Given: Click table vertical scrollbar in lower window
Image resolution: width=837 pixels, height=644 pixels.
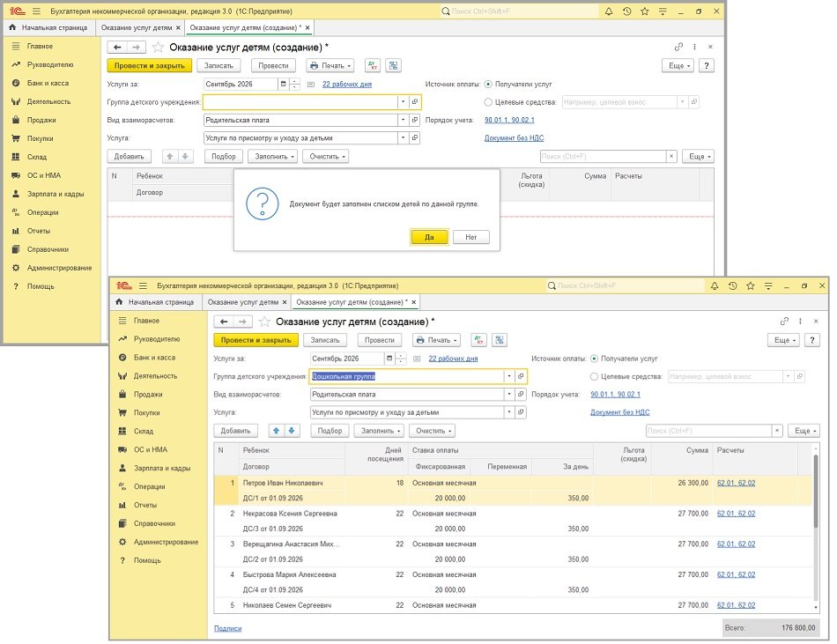Looking at the screenshot, I should pos(815,529).
